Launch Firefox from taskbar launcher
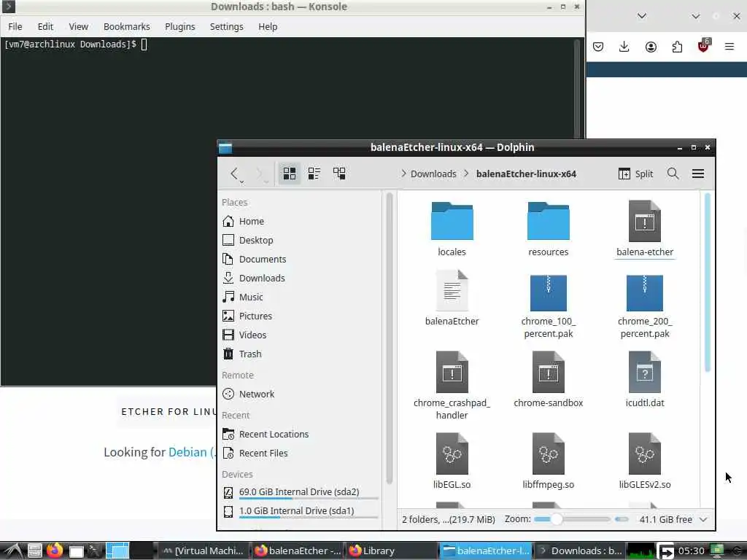The height and width of the screenshot is (560, 747). point(55,551)
